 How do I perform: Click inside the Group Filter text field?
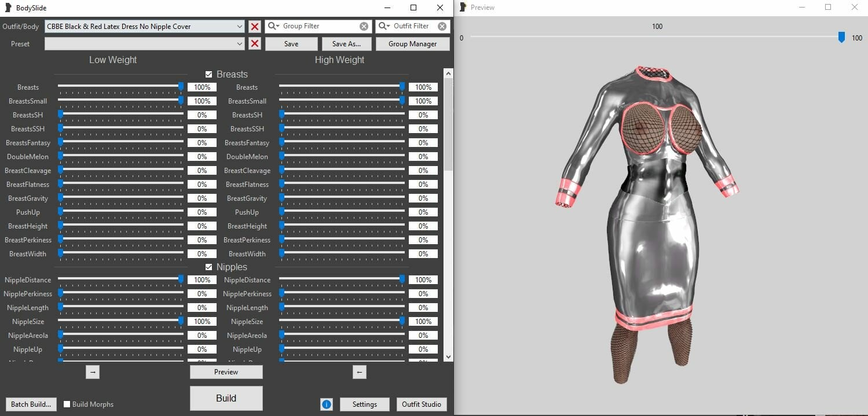(318, 26)
